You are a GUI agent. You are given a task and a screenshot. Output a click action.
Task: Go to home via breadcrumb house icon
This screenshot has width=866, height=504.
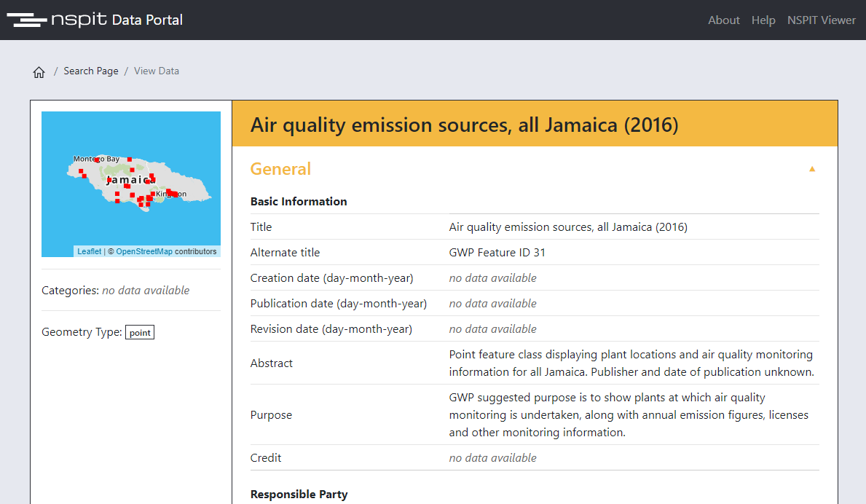(39, 72)
